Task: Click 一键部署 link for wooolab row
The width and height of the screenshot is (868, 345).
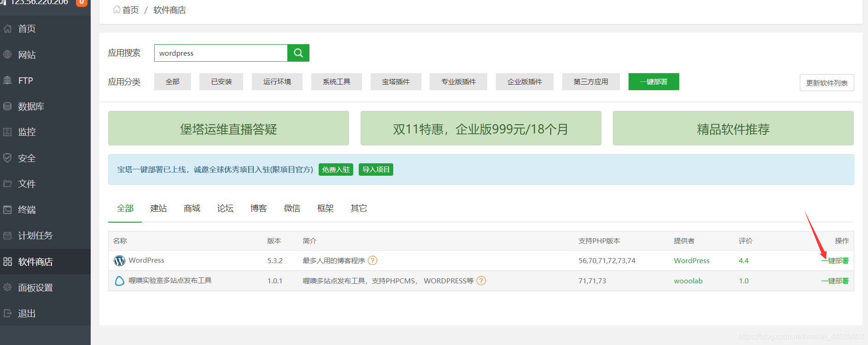Action: 835,281
